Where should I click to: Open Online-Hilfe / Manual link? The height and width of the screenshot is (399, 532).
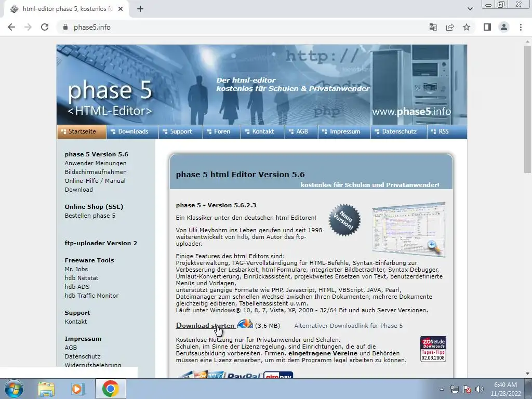[x=95, y=181]
